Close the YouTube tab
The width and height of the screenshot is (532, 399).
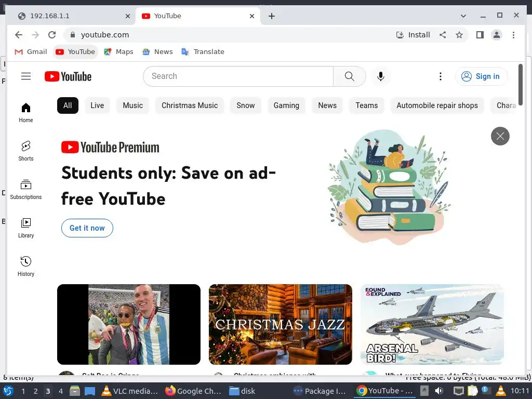pos(252,16)
